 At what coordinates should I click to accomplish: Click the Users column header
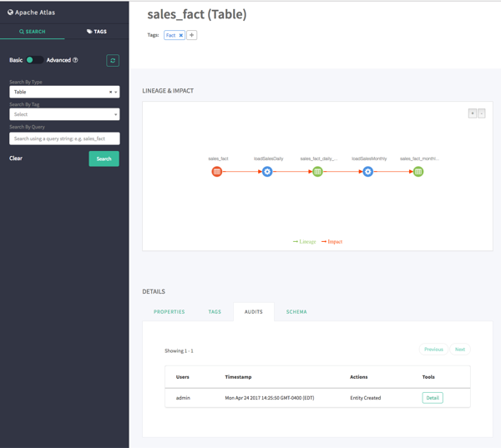coord(182,377)
